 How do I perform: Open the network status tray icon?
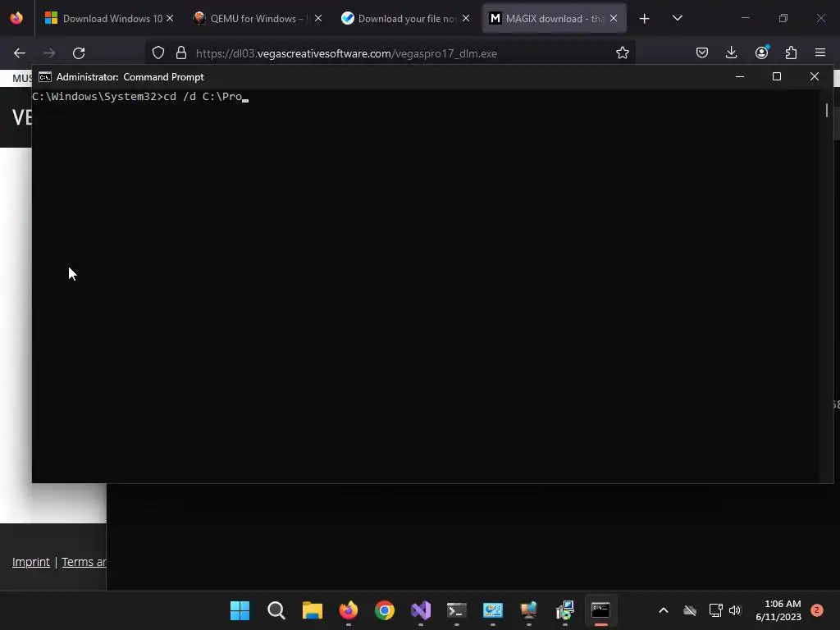[715, 610]
